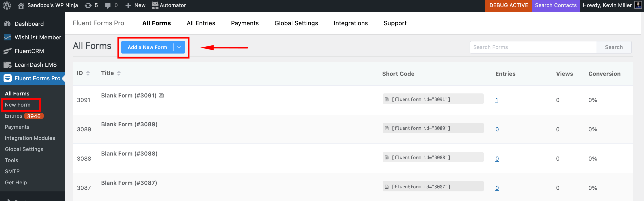Viewport: 644px width, 201px height.
Task: Open the entries count link for form 3088
Action: pos(497,159)
